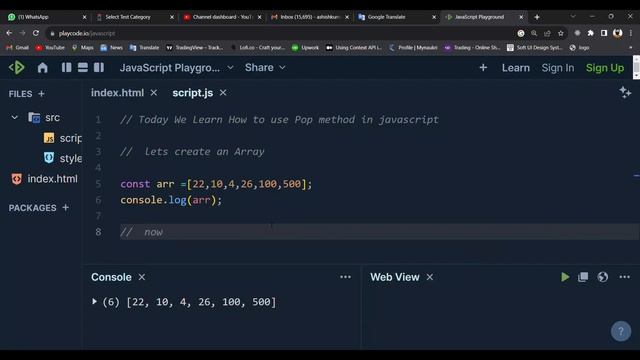Switch to Gmail Inbox browser tab

[x=310, y=17]
